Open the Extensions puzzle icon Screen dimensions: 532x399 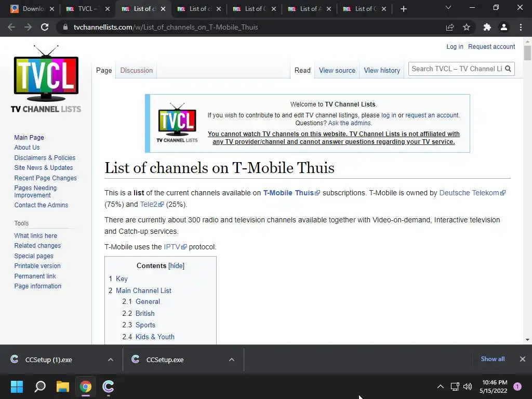(487, 27)
